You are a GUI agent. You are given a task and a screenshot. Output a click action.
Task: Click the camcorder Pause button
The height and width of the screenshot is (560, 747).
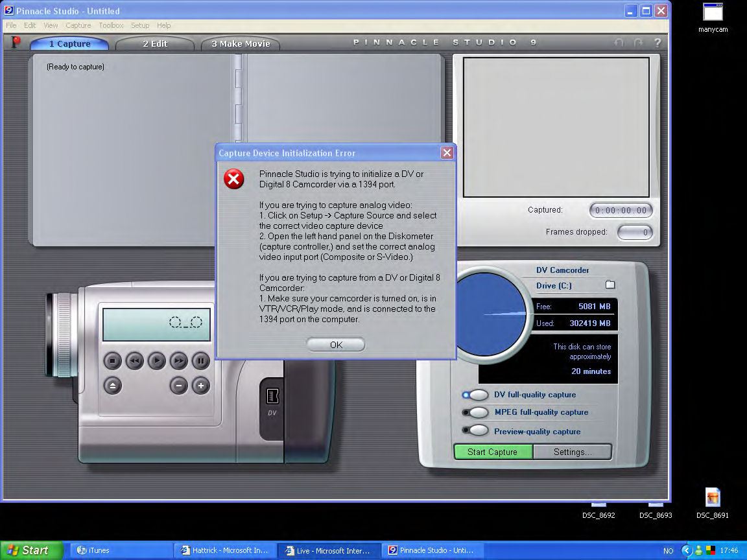200,361
